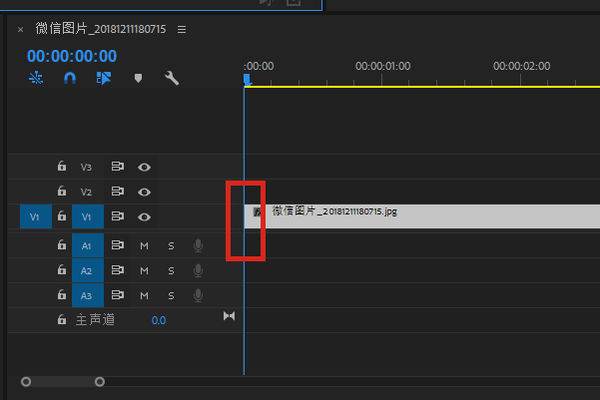Toggle lock on track A1

point(62,245)
